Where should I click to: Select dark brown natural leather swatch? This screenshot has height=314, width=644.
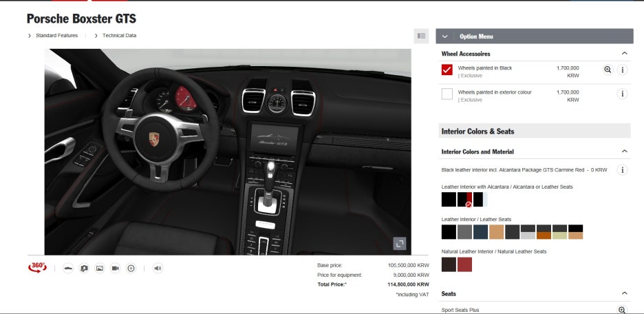[x=449, y=264]
